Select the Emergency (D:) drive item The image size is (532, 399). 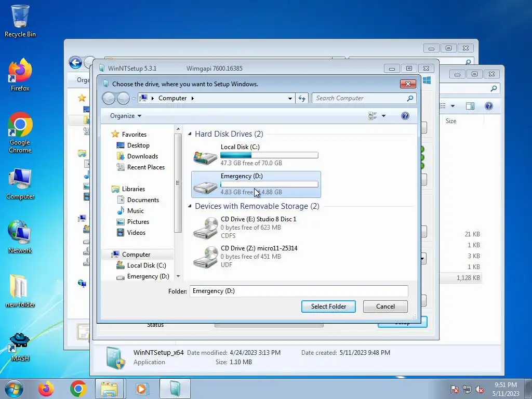(x=256, y=184)
